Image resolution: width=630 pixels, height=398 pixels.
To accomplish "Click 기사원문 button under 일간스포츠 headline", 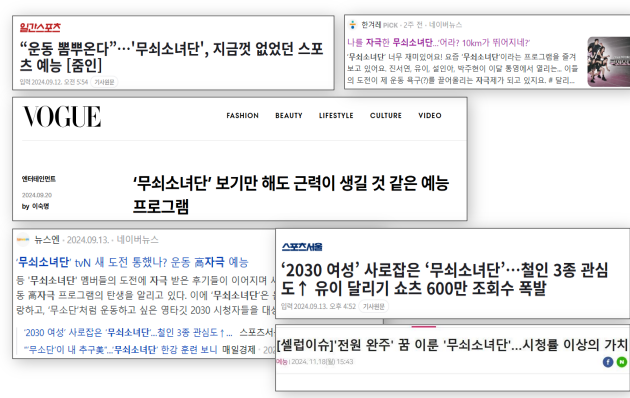I will [104, 82].
